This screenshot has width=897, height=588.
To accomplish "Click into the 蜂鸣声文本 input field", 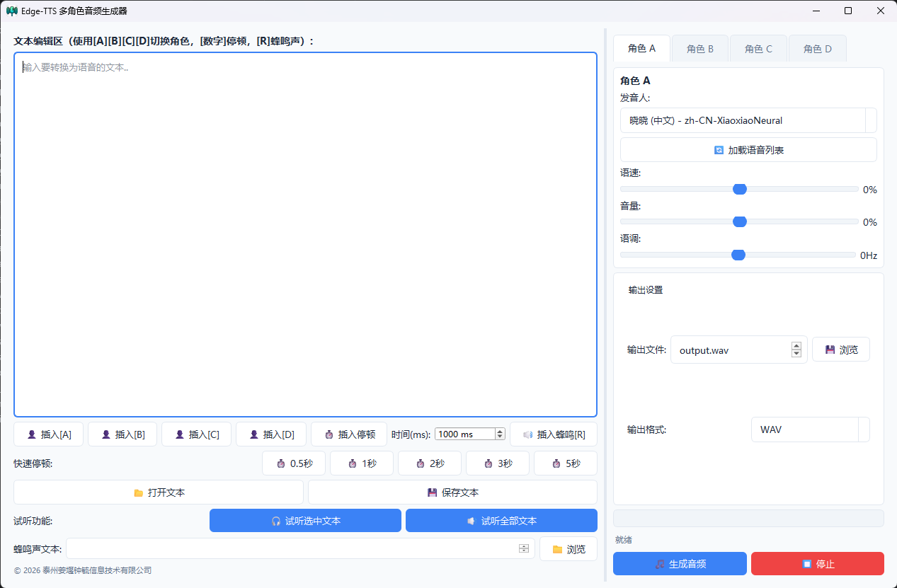I will click(x=292, y=549).
